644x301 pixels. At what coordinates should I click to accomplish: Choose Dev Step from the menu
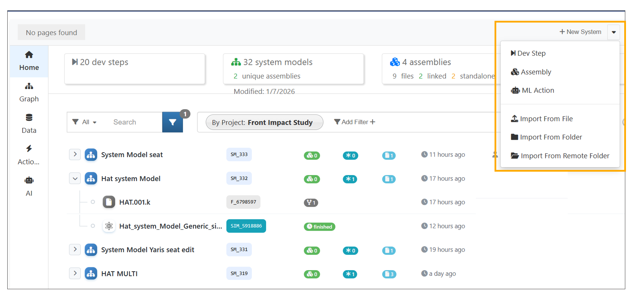[x=531, y=53]
